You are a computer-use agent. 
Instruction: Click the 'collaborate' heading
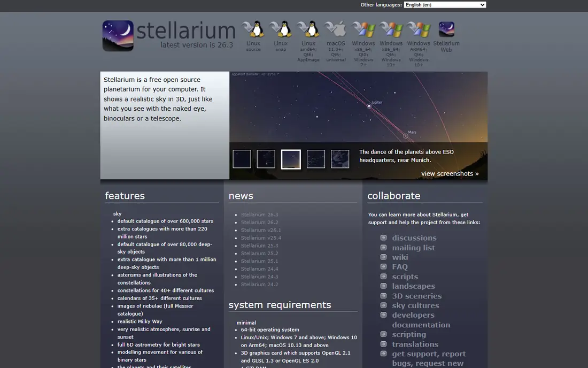tap(394, 196)
